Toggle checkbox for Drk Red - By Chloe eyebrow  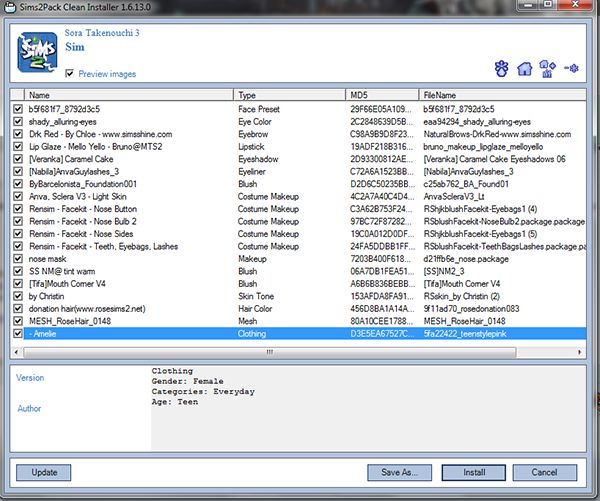coord(18,134)
